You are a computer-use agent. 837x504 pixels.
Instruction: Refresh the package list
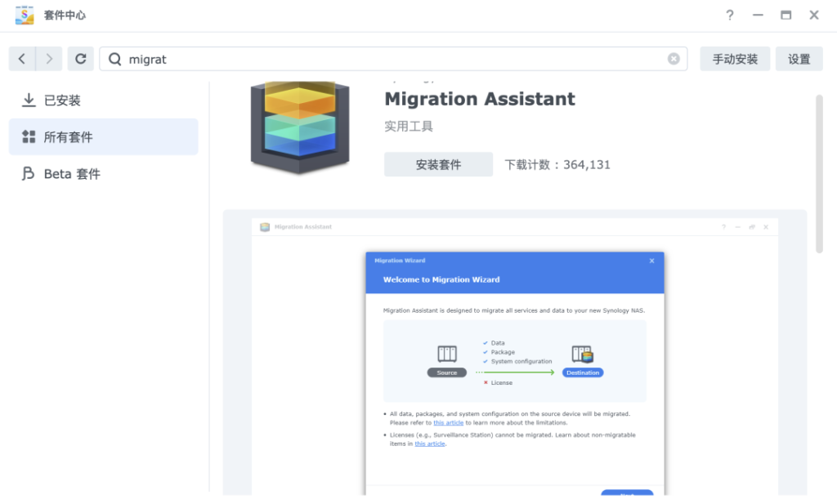click(x=80, y=59)
